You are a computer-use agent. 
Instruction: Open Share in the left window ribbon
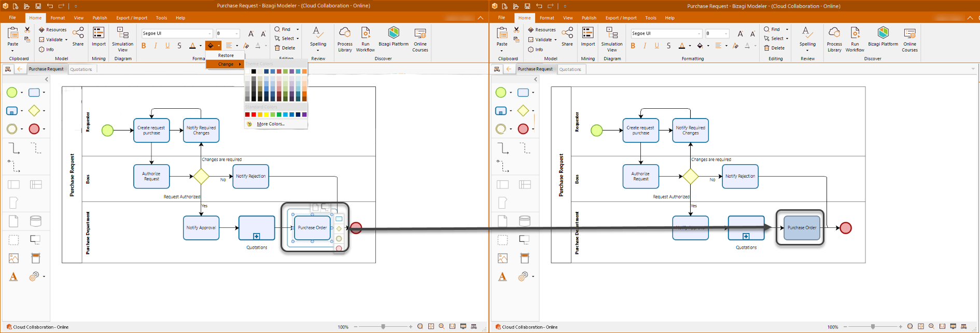pyautogui.click(x=78, y=37)
